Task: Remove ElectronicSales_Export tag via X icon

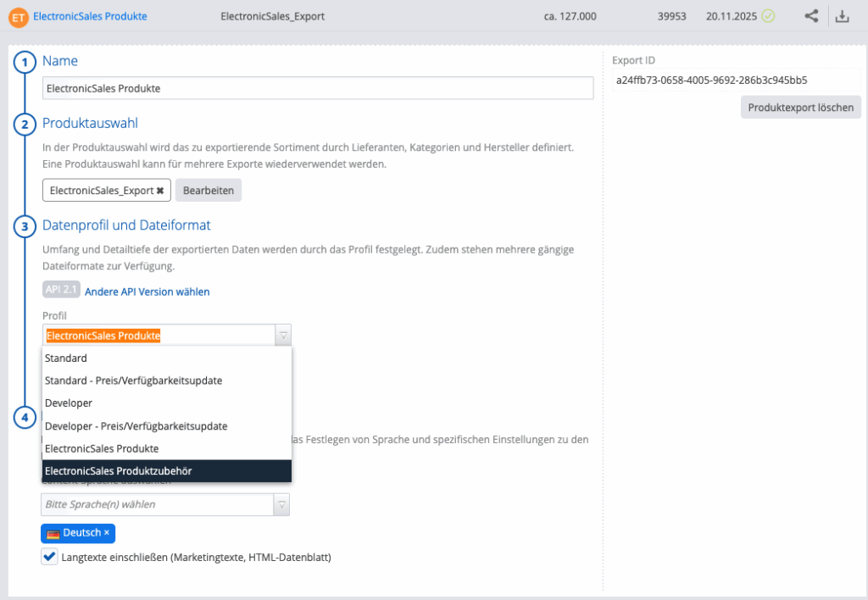Action: [x=160, y=191]
